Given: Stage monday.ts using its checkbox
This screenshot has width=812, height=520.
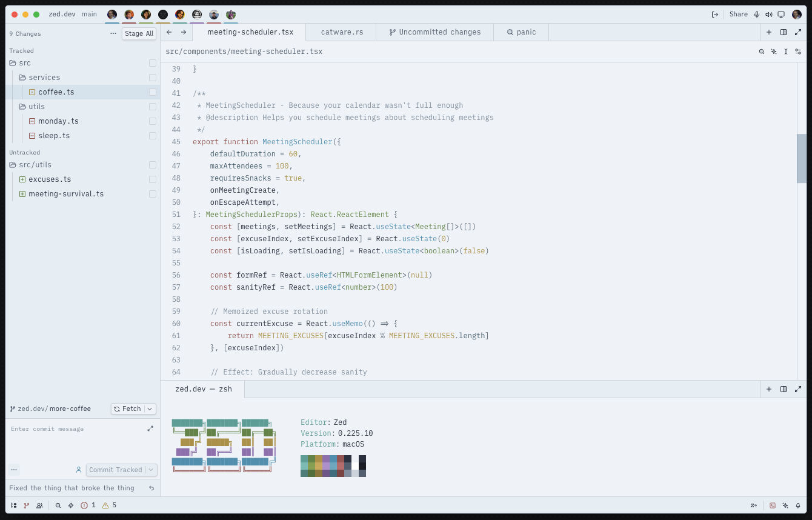Looking at the screenshot, I should 153,121.
